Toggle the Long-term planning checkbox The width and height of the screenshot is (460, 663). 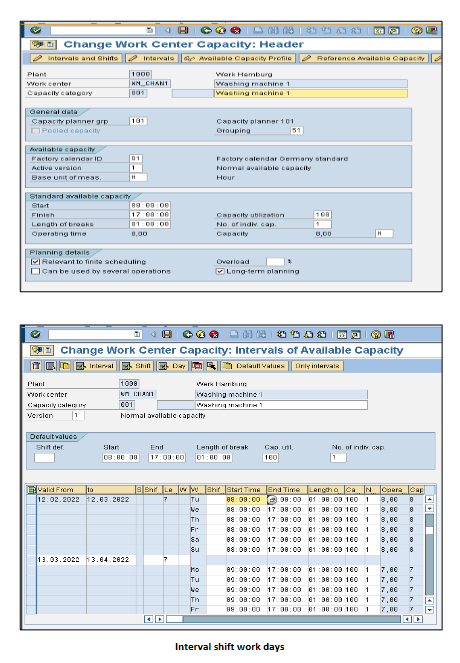pyautogui.click(x=220, y=271)
